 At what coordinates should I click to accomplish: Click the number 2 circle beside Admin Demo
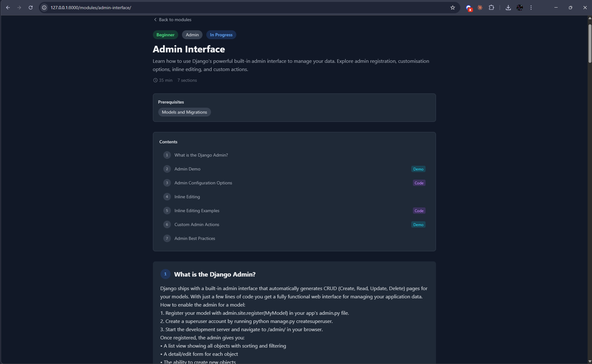point(167,169)
